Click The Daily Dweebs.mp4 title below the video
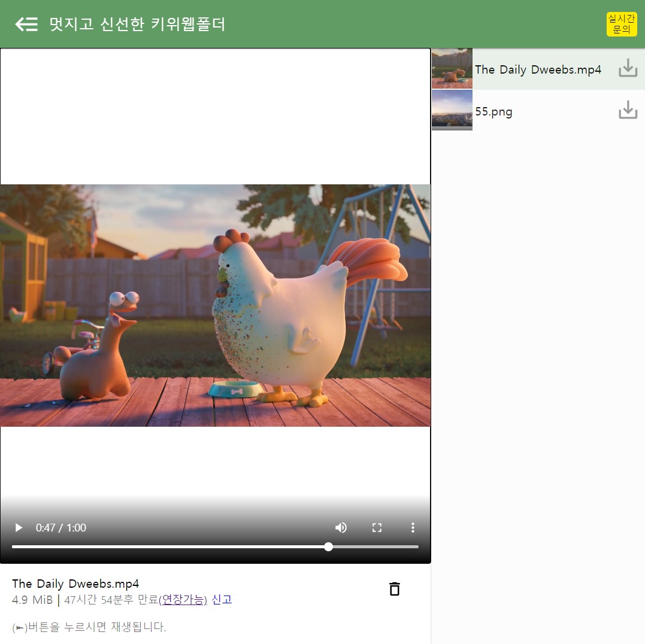The height and width of the screenshot is (644, 645). pyautogui.click(x=75, y=584)
